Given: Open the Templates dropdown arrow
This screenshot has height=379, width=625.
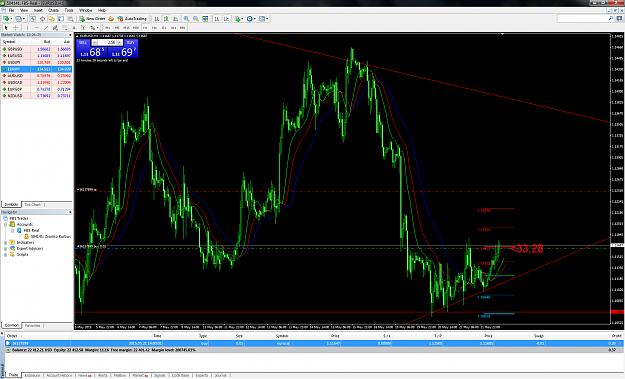Looking at the screenshot, I should (267, 19).
